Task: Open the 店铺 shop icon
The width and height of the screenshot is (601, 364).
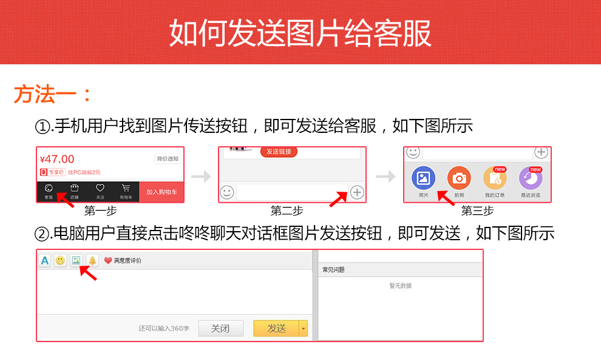Action: tap(74, 190)
